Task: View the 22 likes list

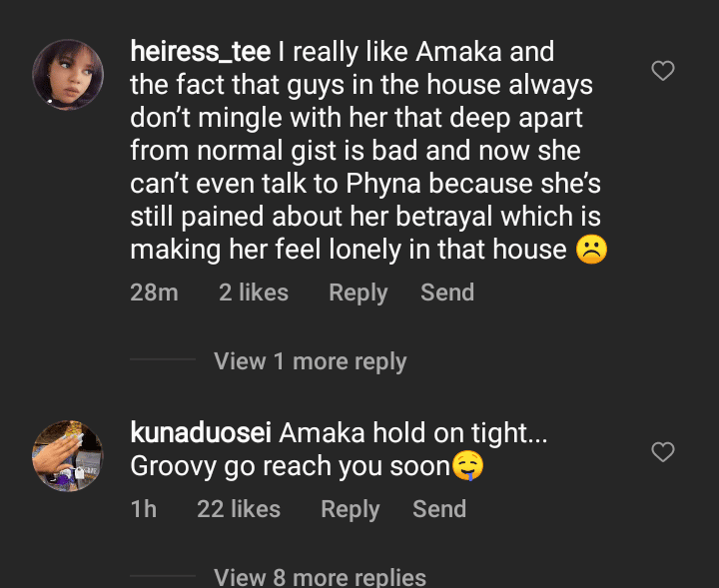Action: pyautogui.click(x=238, y=509)
